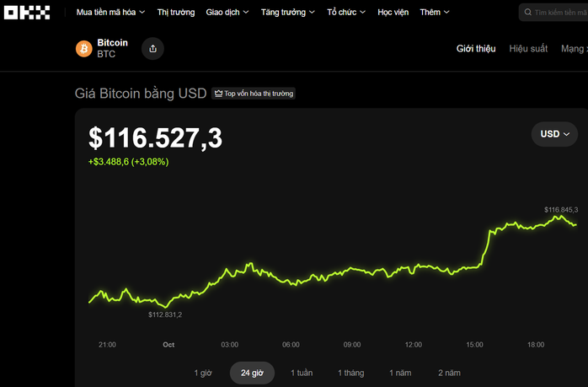Switch to the Hiệu suất tab
Viewport: 588px width, 387px height.
point(528,49)
